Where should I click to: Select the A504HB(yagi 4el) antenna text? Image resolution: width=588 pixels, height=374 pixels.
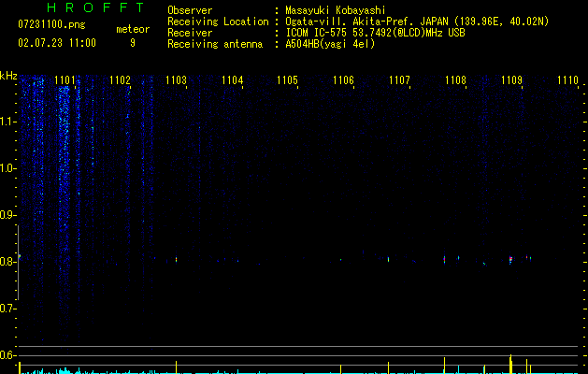pos(330,44)
